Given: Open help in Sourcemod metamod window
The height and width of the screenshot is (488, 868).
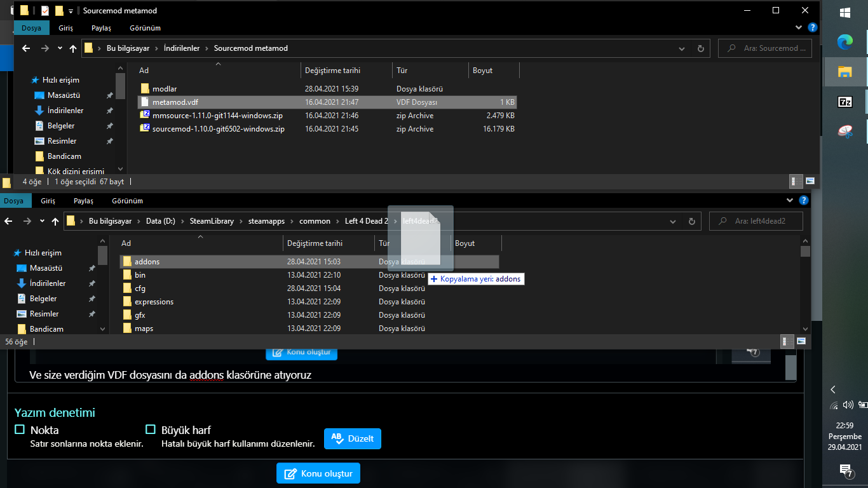Looking at the screenshot, I should coord(812,28).
